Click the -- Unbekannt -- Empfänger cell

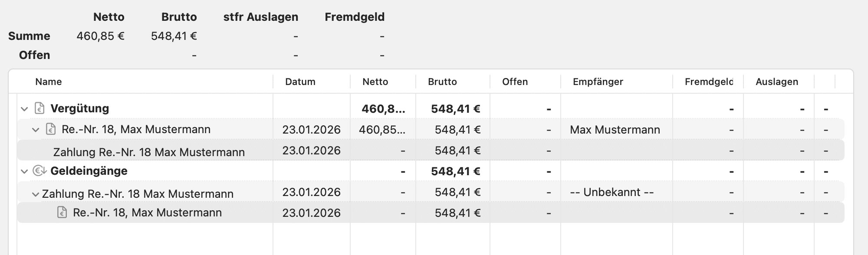[x=612, y=192]
